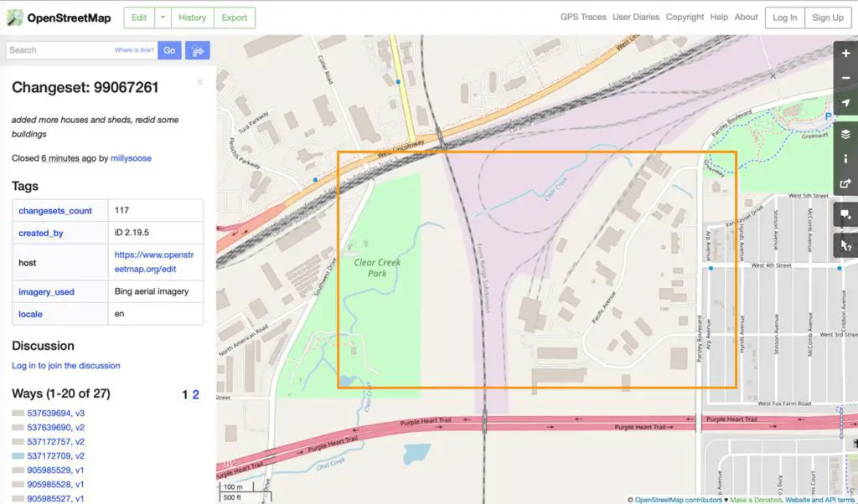This screenshot has height=504, width=858.
Task: Open the Edit tab
Action: (139, 18)
